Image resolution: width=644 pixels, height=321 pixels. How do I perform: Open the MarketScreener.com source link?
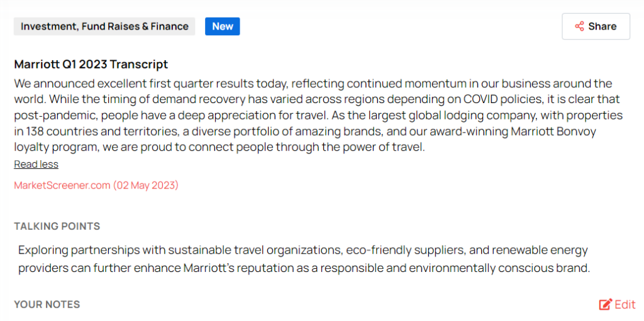coord(62,185)
